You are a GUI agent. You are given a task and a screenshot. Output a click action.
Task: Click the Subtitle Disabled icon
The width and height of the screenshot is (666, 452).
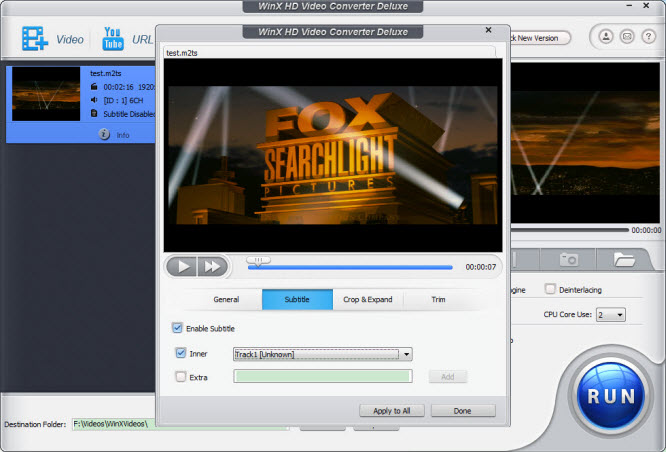click(x=94, y=113)
